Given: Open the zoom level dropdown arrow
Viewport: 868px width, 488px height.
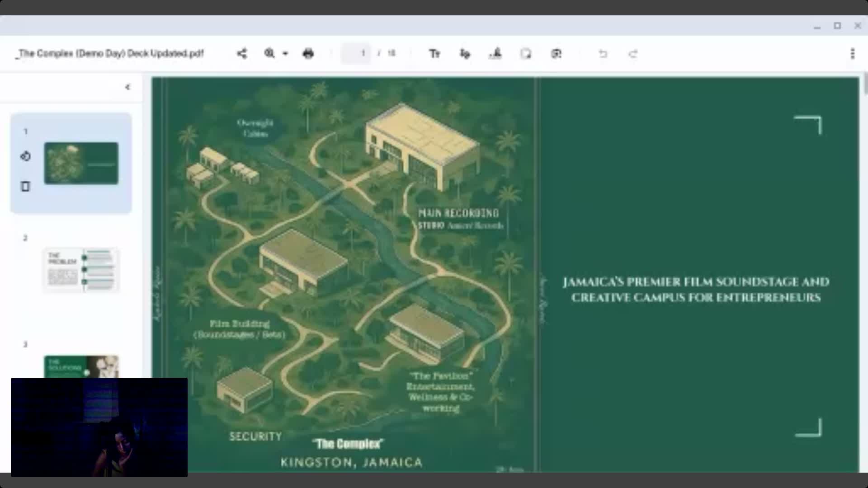Looking at the screenshot, I should tap(285, 54).
